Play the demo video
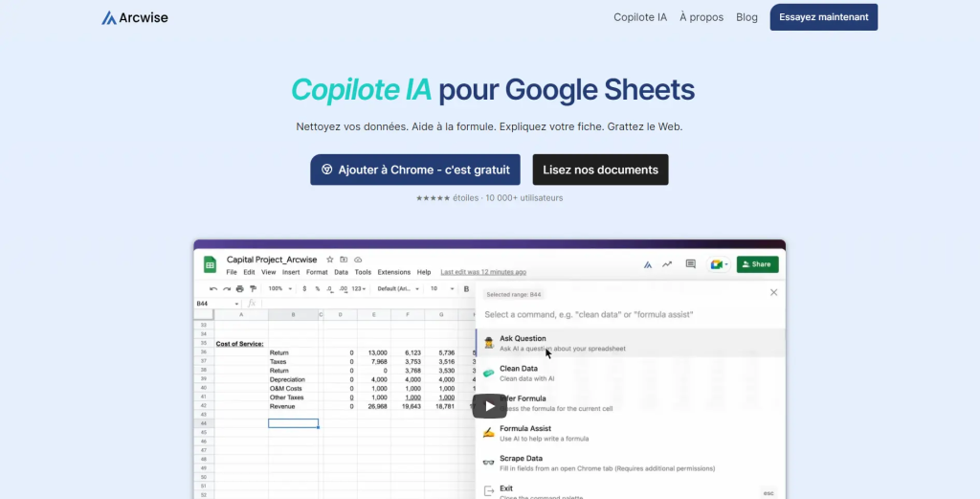 pos(489,406)
